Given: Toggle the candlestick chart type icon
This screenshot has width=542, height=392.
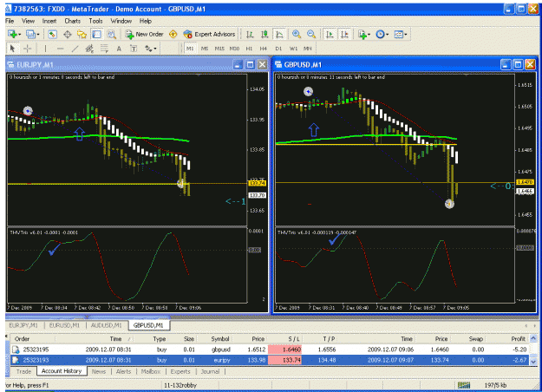Looking at the screenshot, I should pyautogui.click(x=264, y=34).
